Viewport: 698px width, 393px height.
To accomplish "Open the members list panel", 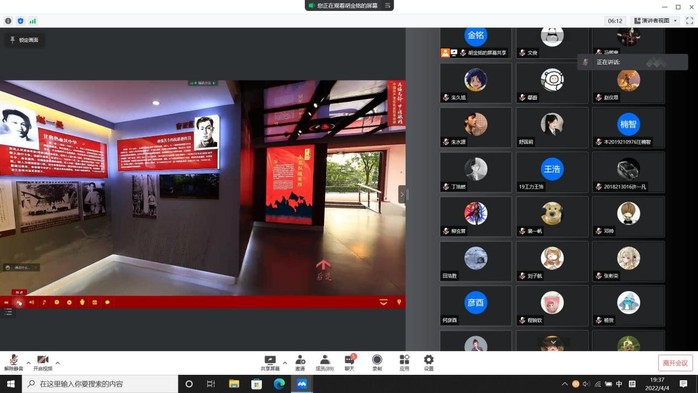I will 325,363.
